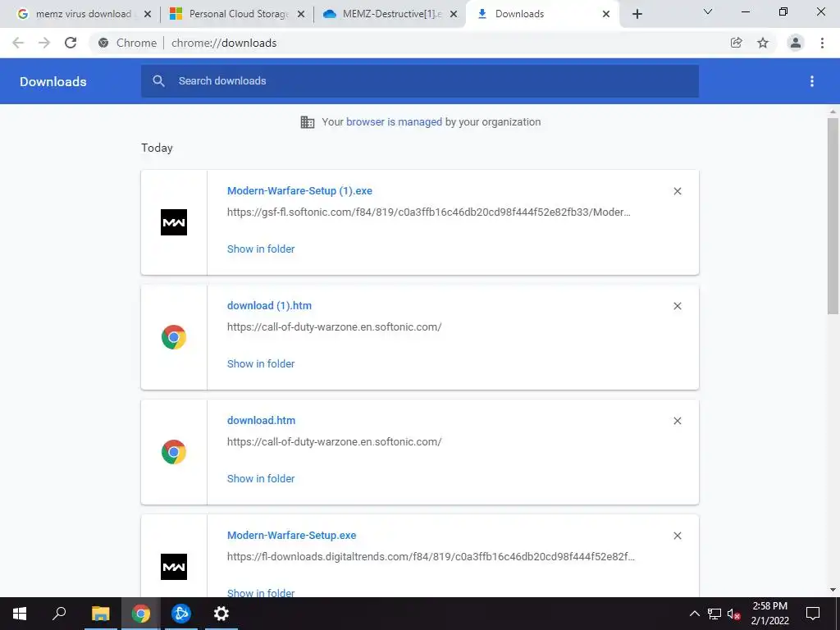
Task: Click the muted volume tray icon
Action: pyautogui.click(x=733, y=614)
